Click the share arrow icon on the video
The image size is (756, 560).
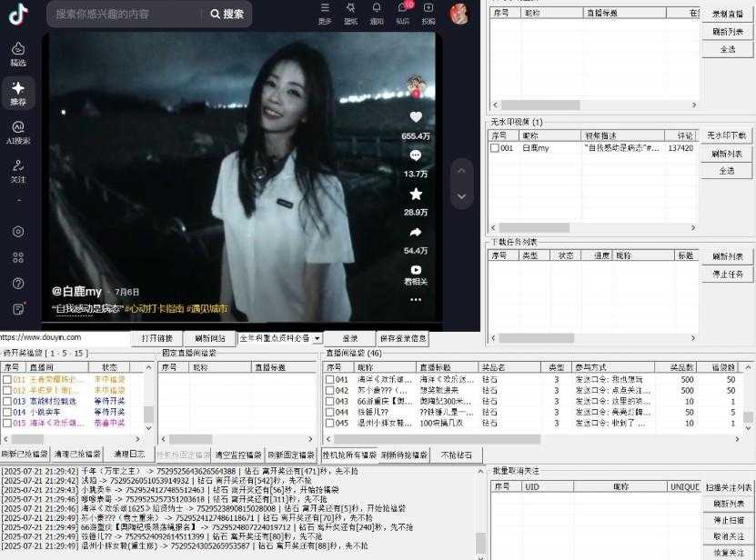pos(416,233)
